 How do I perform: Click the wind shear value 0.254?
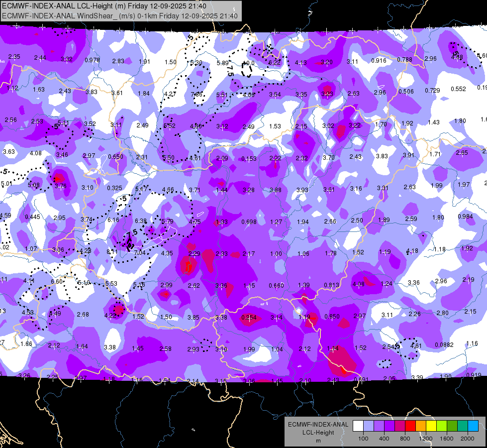[x=249, y=318]
